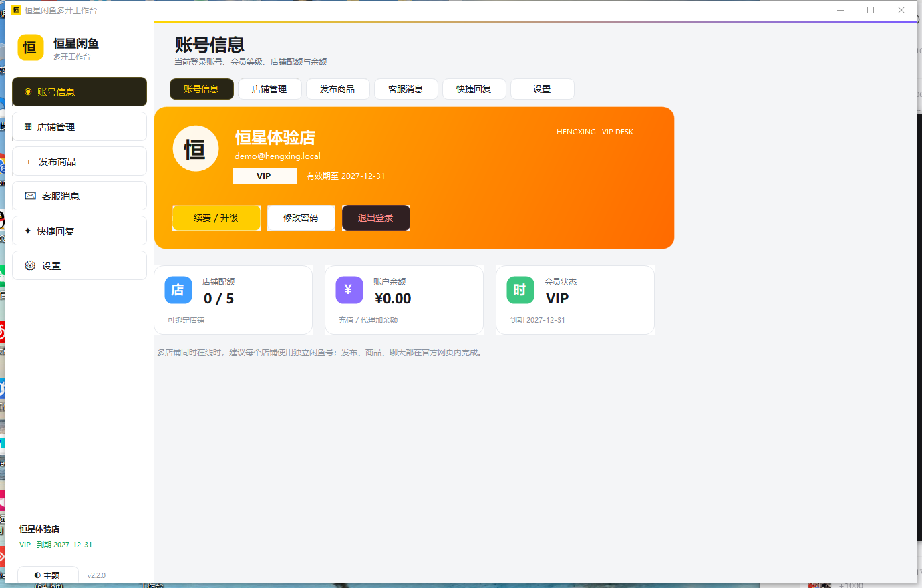Image resolution: width=922 pixels, height=588 pixels.
Task: Switch to the 快捷回复 top tab
Action: click(474, 89)
